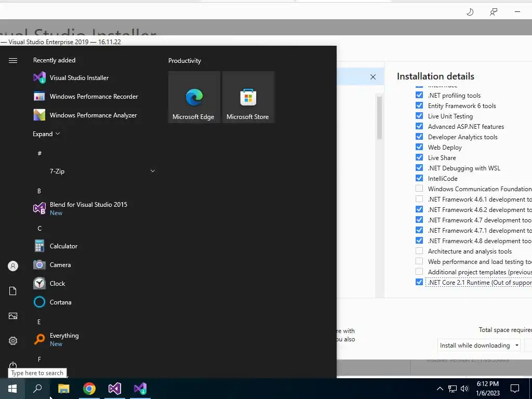Open the taskbar clock and date
532x399 pixels.
[487, 389]
